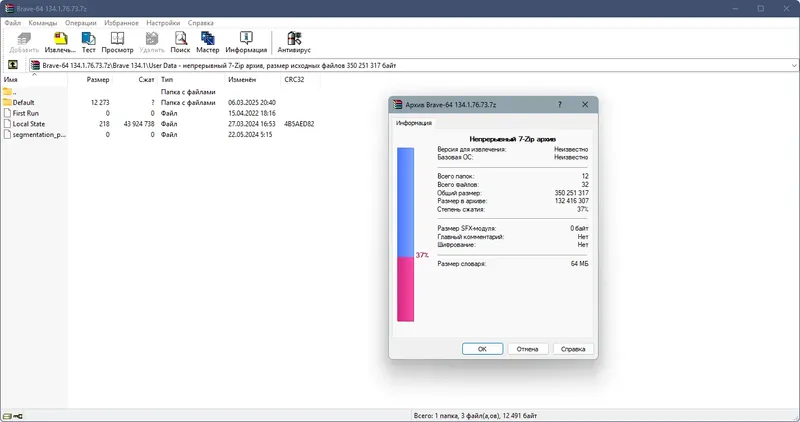Click the date 06.03.2025 20:40

[x=252, y=103]
